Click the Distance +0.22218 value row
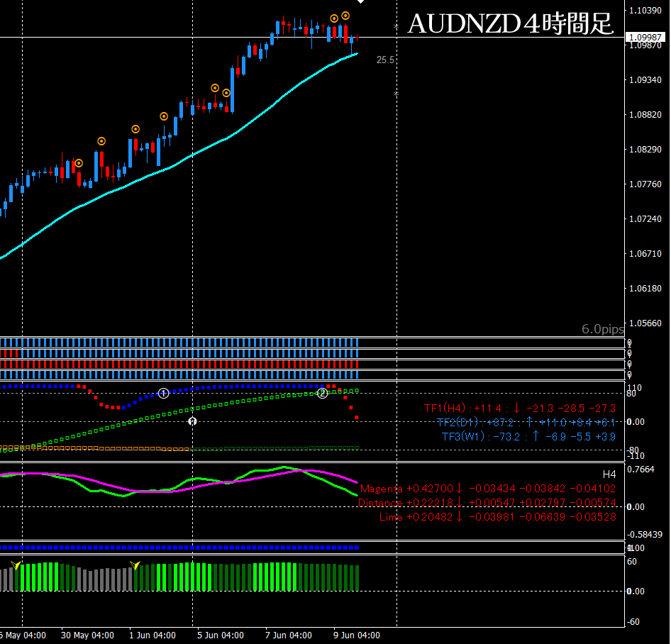This screenshot has width=671, height=644. point(487,502)
